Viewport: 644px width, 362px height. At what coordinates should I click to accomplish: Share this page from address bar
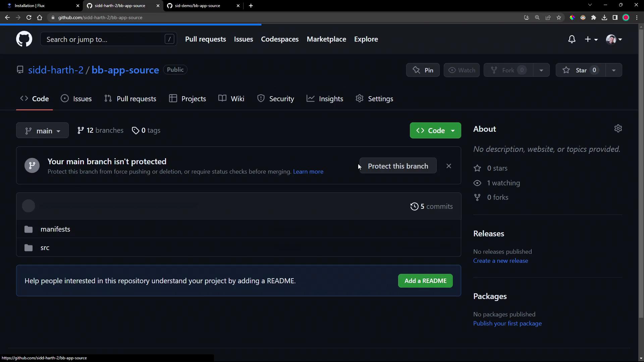[x=548, y=17]
